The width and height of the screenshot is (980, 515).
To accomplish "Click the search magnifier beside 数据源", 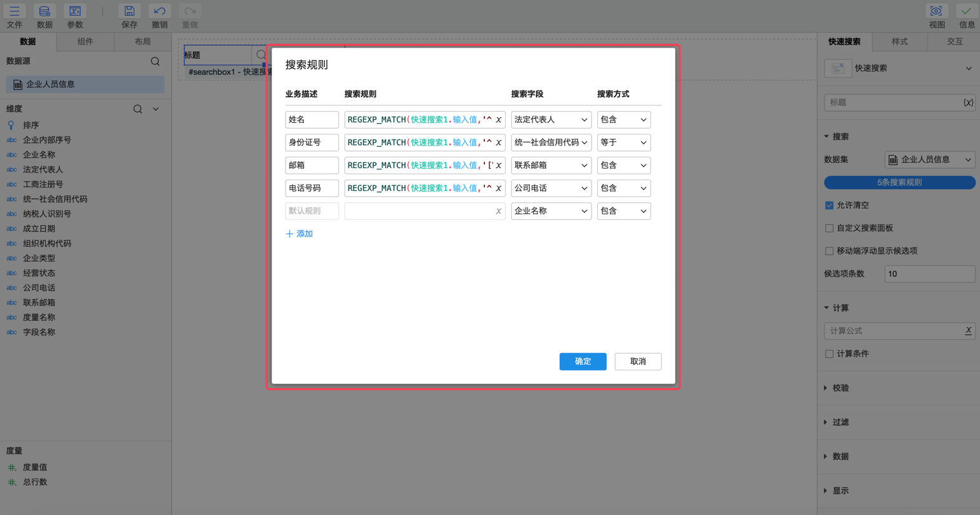I will click(156, 62).
